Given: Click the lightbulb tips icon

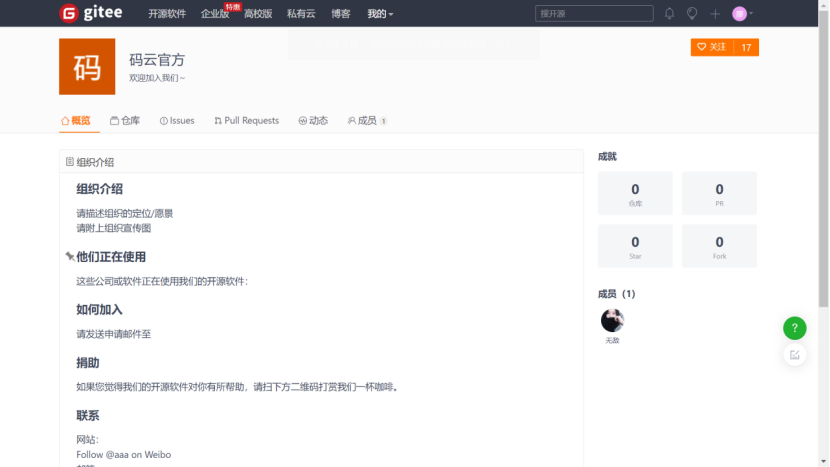Looking at the screenshot, I should coord(692,14).
